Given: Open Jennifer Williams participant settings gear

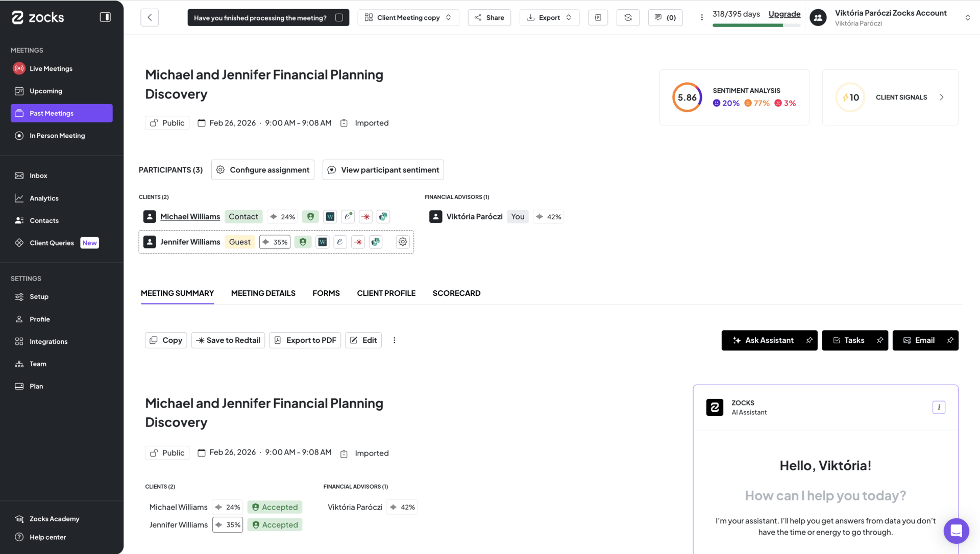Looking at the screenshot, I should coord(403,242).
